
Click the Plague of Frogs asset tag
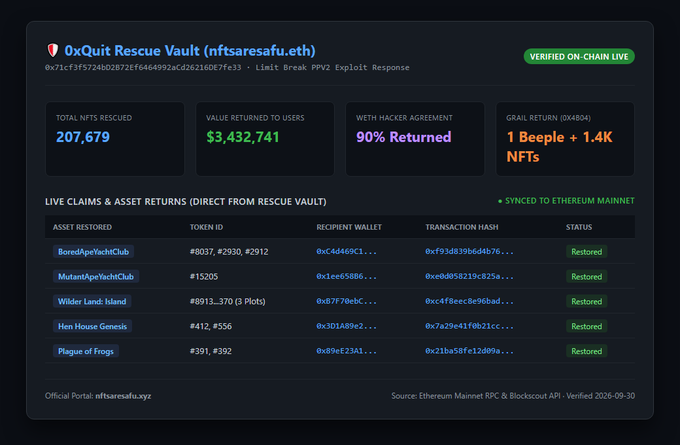86,351
